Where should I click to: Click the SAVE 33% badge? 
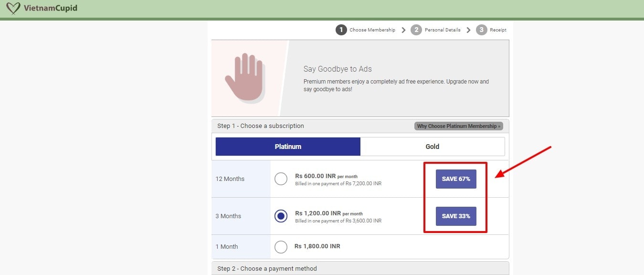tap(455, 216)
